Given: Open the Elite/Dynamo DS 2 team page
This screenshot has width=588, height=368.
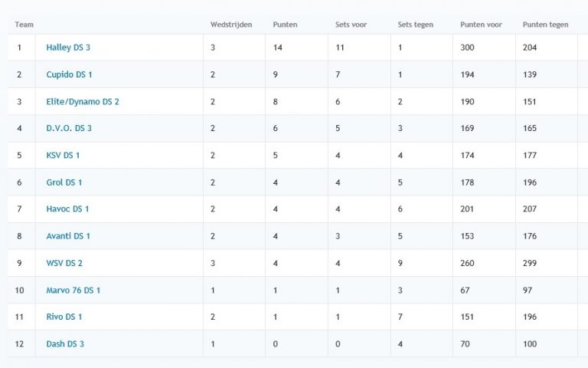Looking at the screenshot, I should [x=82, y=101].
